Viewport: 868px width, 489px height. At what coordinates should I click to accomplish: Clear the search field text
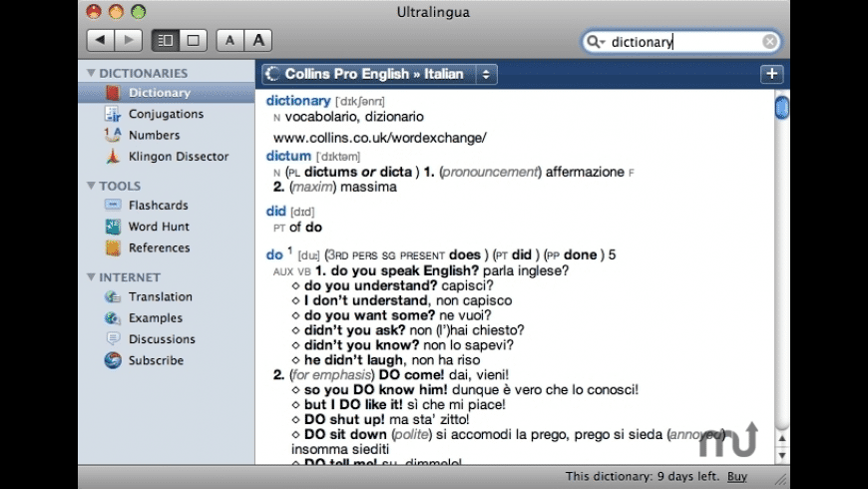[769, 42]
